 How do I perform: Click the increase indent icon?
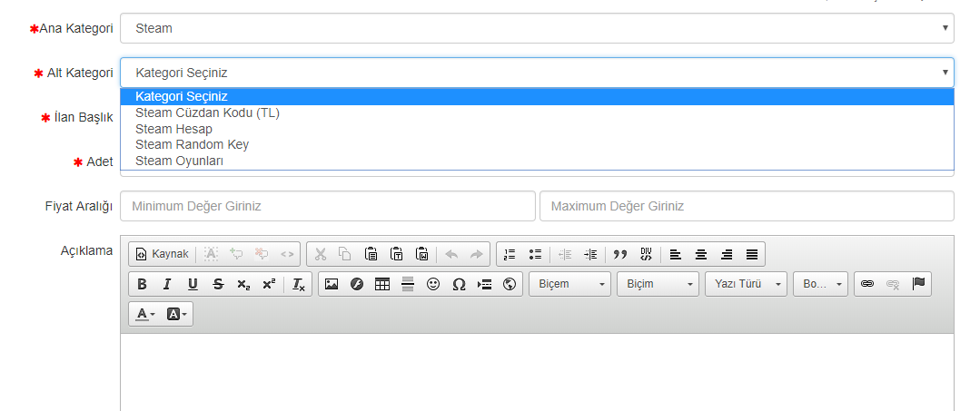(x=590, y=254)
